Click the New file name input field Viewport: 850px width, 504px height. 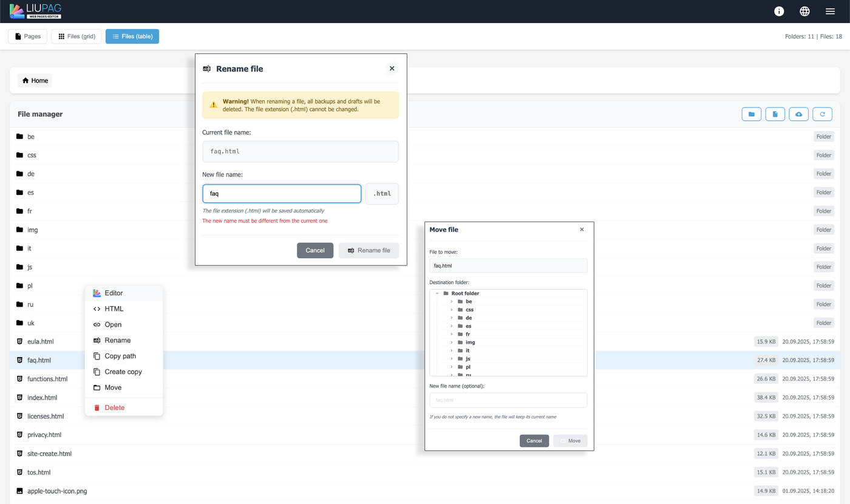coord(282,194)
